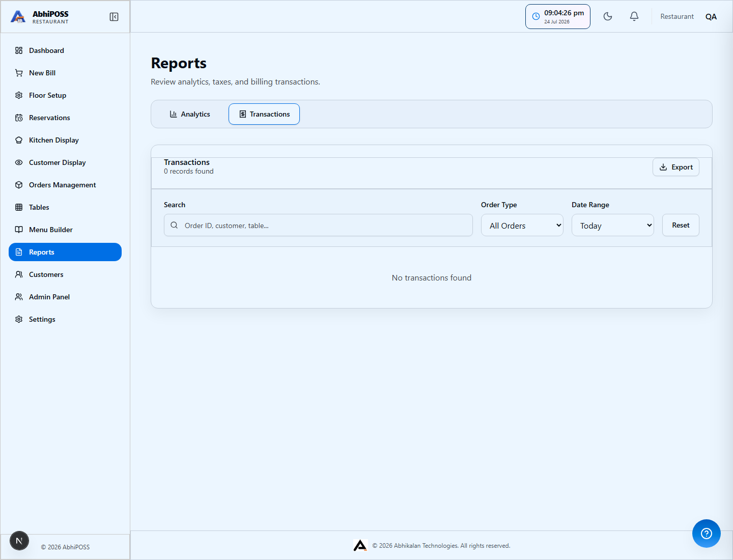Click the Kitchen Display chef hat icon
The width and height of the screenshot is (733, 560).
pos(19,140)
